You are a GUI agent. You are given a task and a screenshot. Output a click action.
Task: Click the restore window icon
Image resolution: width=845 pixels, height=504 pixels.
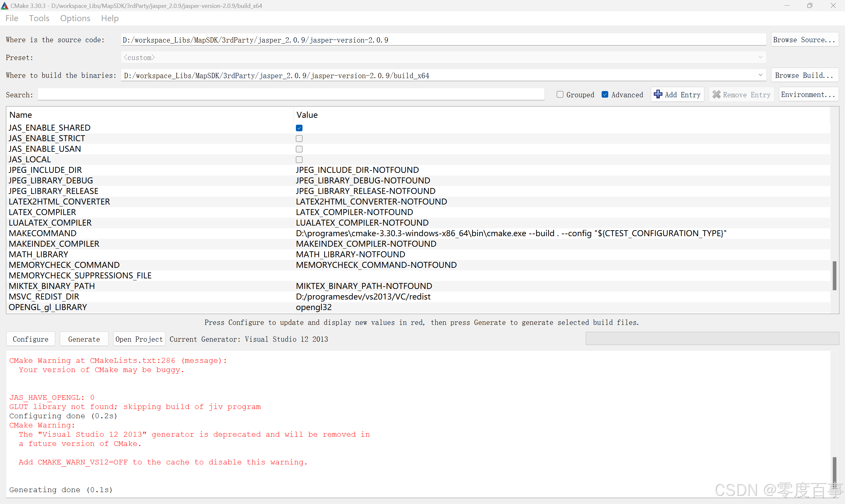click(x=810, y=5)
